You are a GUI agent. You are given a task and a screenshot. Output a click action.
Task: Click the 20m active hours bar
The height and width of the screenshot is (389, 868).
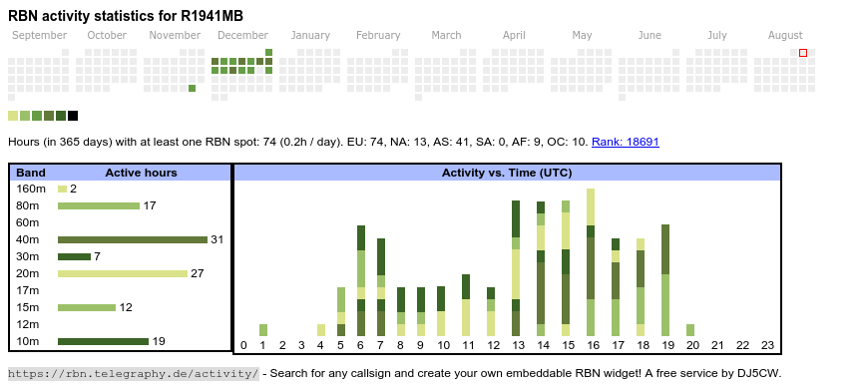tap(123, 273)
